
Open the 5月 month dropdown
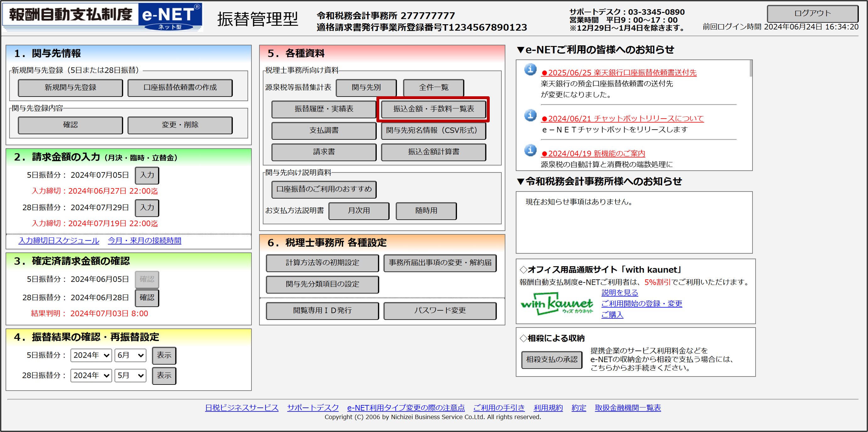click(130, 375)
